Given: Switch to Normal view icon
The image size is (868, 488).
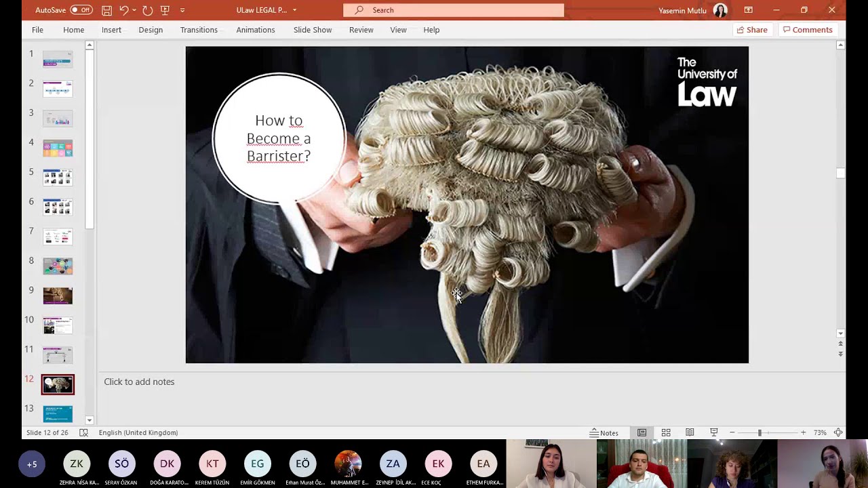Looking at the screenshot, I should [x=642, y=432].
